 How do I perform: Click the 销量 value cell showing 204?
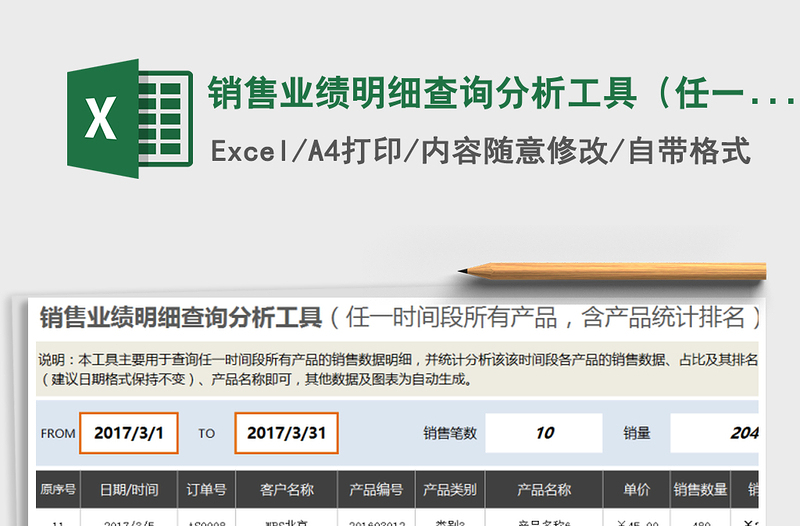coord(714,433)
